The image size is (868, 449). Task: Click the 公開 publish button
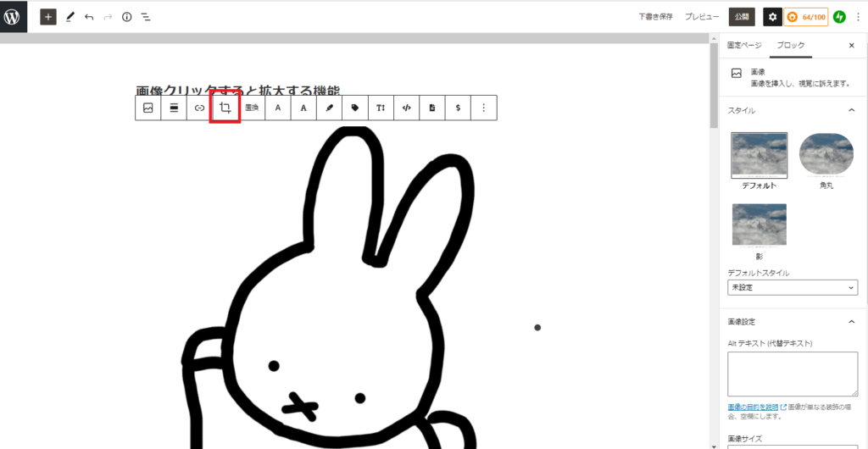click(x=742, y=16)
